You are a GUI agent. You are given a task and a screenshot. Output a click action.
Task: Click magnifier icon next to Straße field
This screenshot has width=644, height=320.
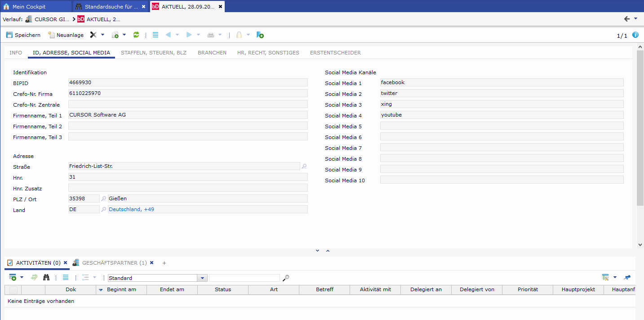[304, 167]
